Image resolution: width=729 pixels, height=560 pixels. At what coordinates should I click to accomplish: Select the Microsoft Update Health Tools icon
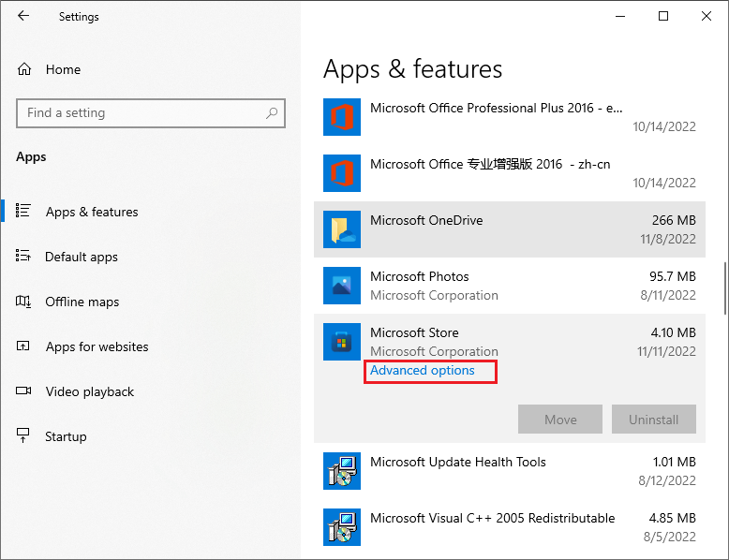click(342, 471)
